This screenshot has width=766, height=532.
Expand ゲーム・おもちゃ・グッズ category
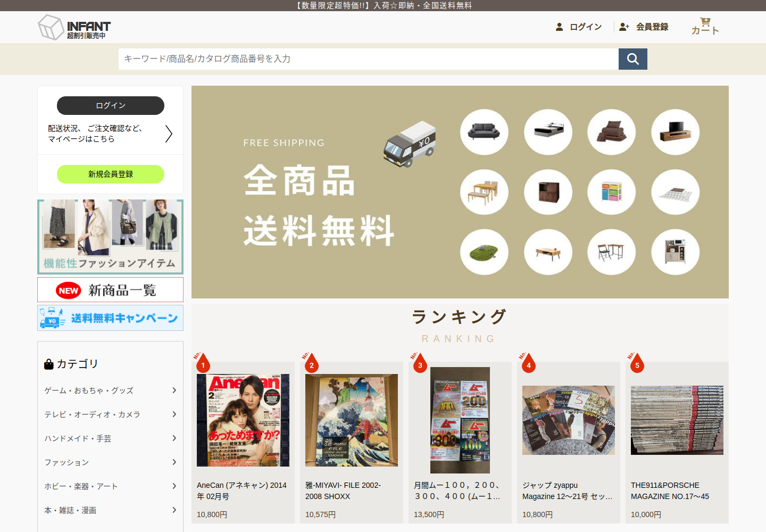(x=111, y=390)
